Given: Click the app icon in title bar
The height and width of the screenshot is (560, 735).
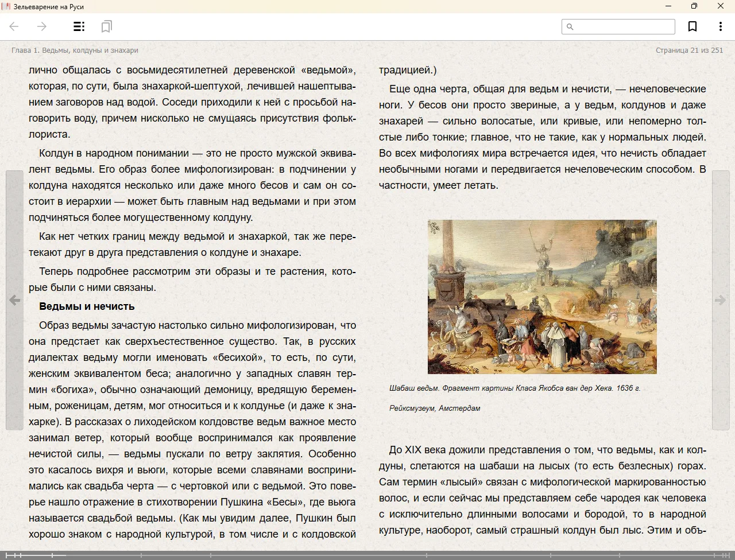Looking at the screenshot, I should tap(6, 6).
